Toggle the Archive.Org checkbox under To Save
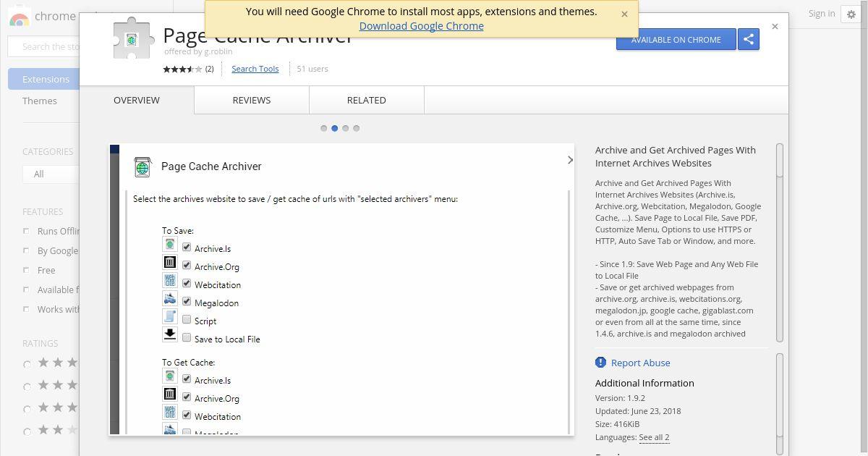 (187, 266)
